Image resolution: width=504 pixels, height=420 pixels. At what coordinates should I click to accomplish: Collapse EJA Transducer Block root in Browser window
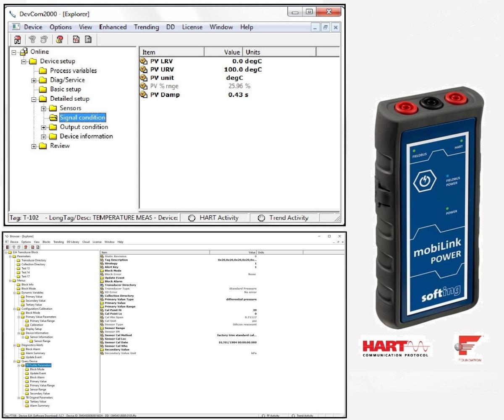[x=5, y=252]
